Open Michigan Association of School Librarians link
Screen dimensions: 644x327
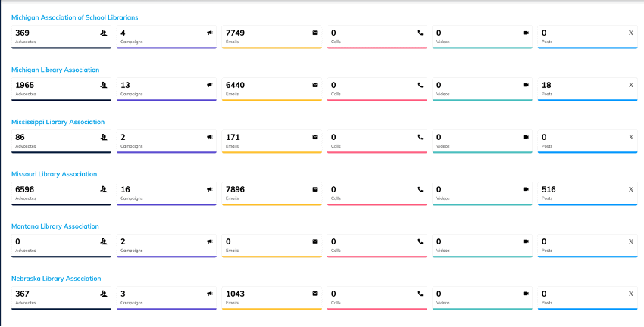74,17
